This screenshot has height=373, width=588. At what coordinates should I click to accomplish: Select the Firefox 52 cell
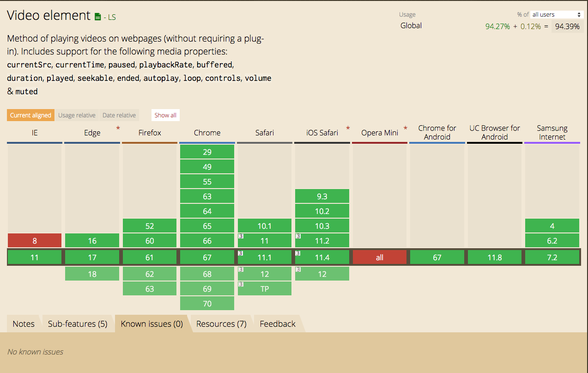point(150,226)
